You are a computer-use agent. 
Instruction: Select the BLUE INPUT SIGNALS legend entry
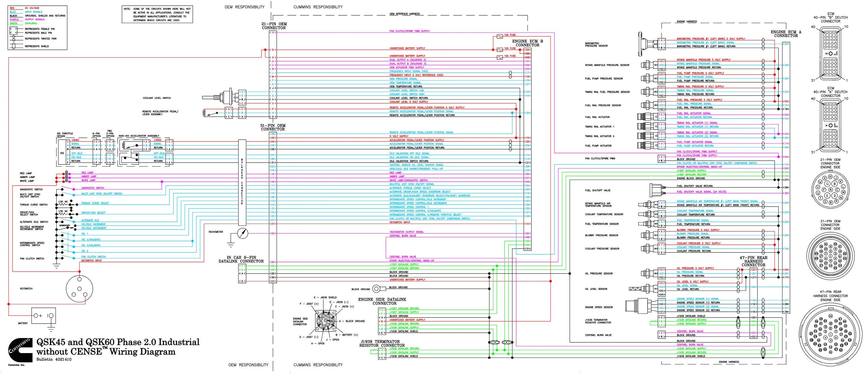pos(26,12)
